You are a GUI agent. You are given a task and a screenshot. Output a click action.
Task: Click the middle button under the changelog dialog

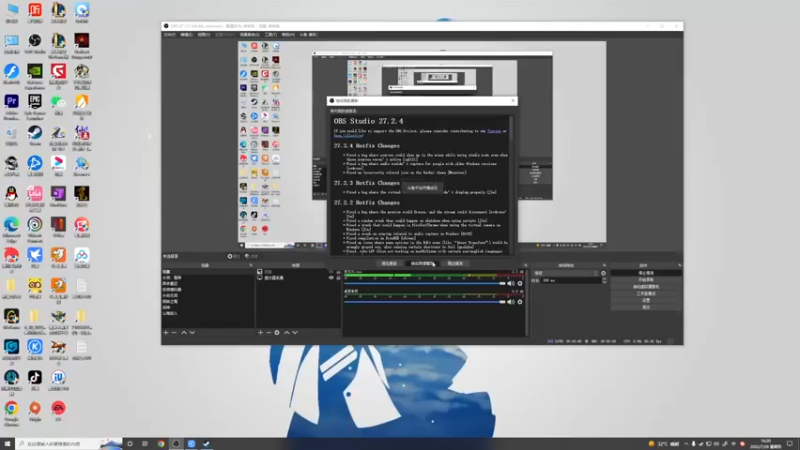click(x=422, y=264)
